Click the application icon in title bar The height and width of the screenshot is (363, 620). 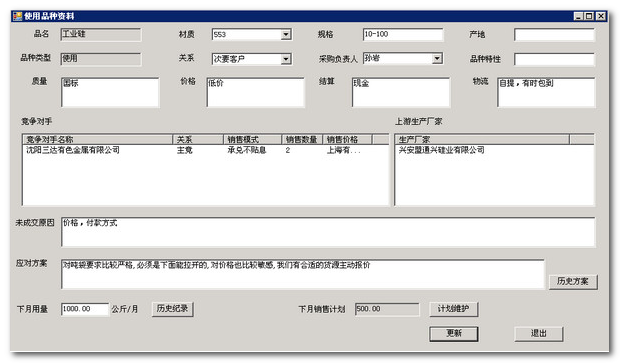tap(17, 16)
